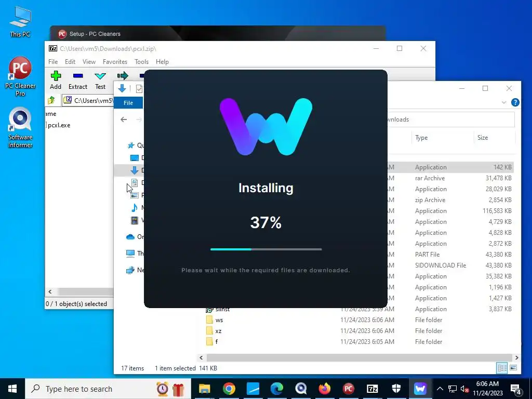Show hidden system tray icons
This screenshot has height=399, width=532.
tap(440, 389)
